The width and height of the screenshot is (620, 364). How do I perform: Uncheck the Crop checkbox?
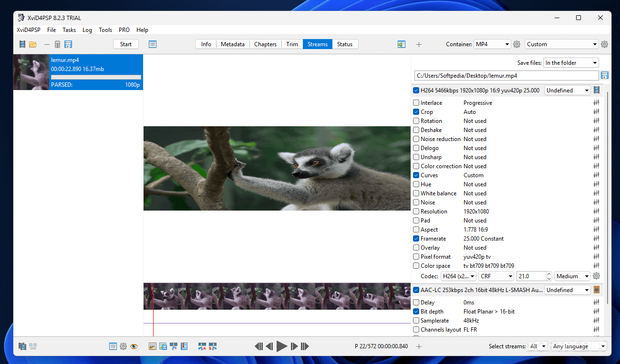pos(416,112)
